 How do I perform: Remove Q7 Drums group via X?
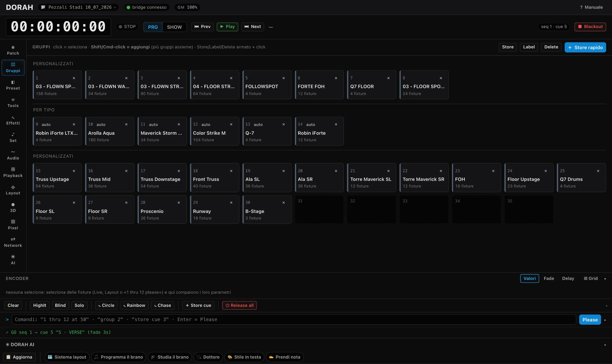598,171
